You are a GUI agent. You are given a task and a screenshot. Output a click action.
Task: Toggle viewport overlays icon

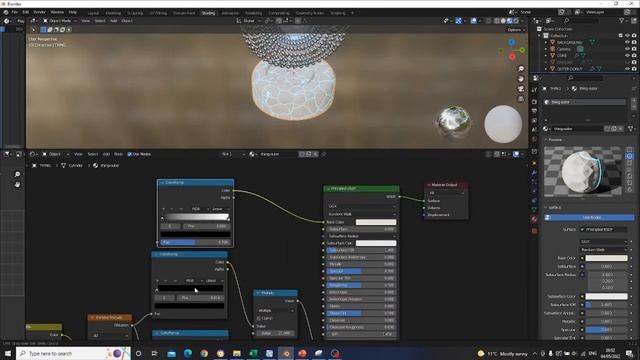[473, 21]
